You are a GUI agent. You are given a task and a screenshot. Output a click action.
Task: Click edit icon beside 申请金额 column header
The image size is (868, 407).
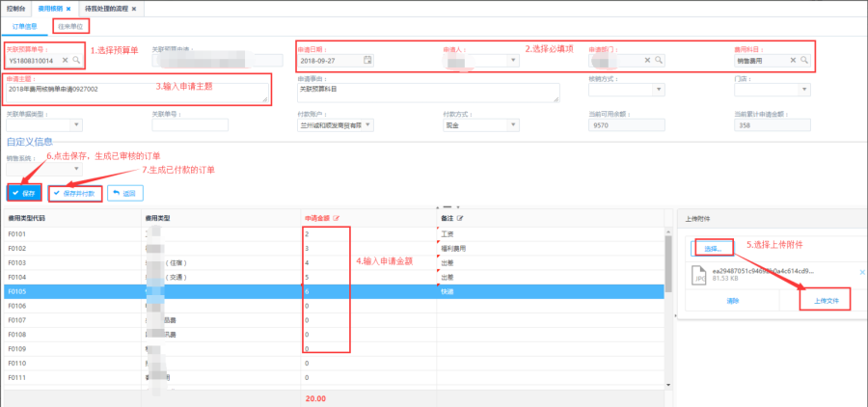tap(336, 219)
